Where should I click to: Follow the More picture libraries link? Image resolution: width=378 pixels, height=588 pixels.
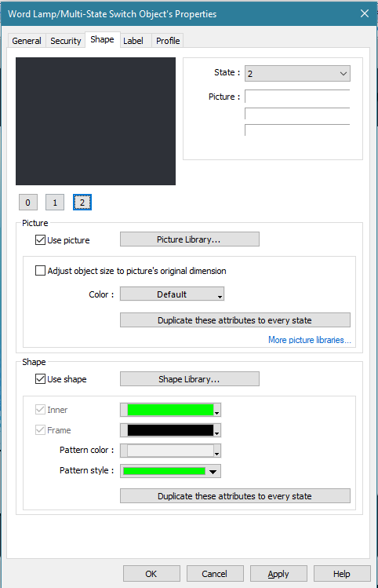pyautogui.click(x=310, y=340)
